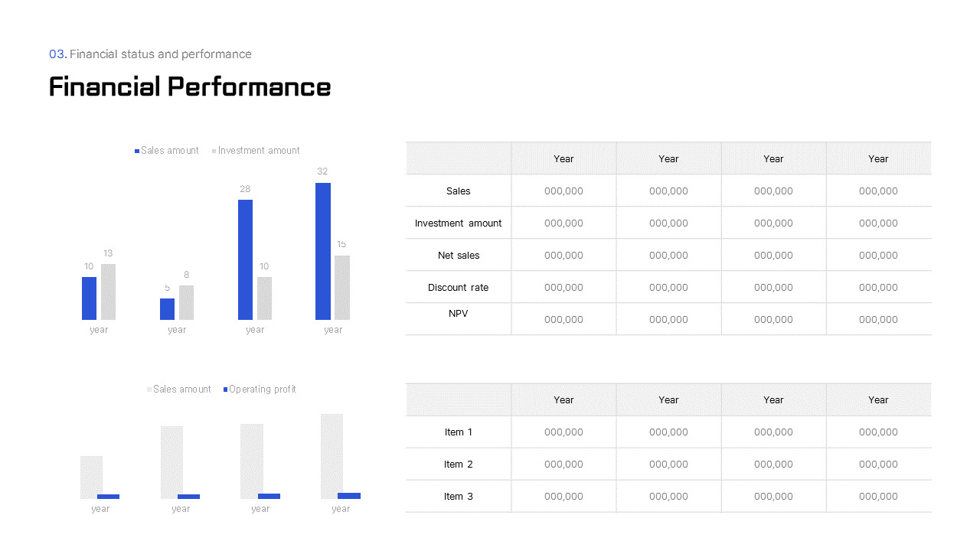Select the "Investment amount" table row header
This screenshot has height=551, width=980.
(x=459, y=223)
